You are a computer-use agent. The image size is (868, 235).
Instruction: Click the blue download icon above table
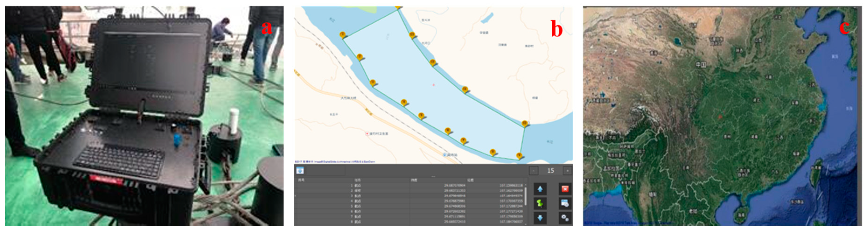click(300, 171)
